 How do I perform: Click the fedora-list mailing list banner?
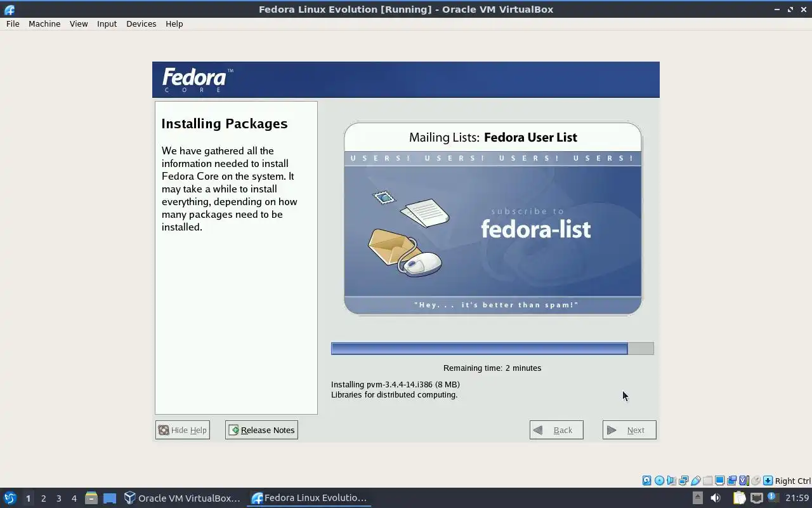(x=493, y=218)
